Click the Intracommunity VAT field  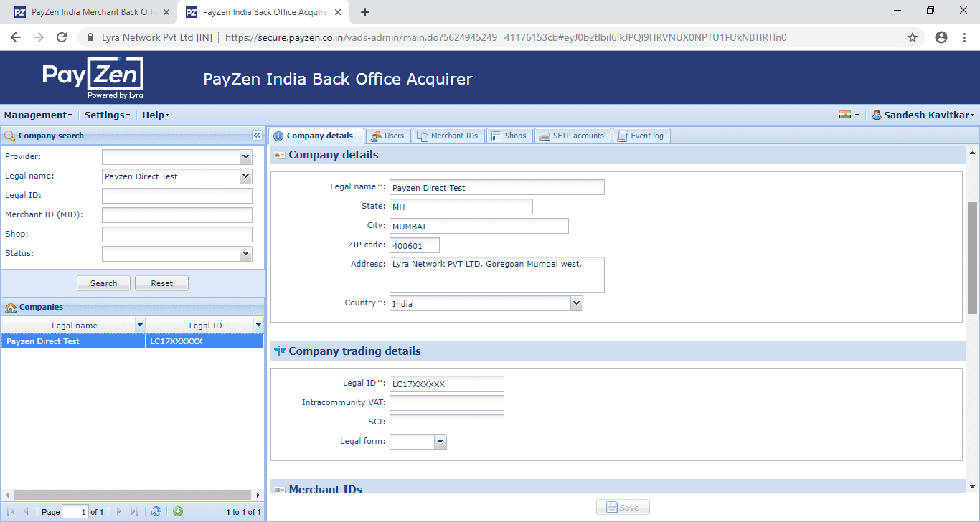447,403
